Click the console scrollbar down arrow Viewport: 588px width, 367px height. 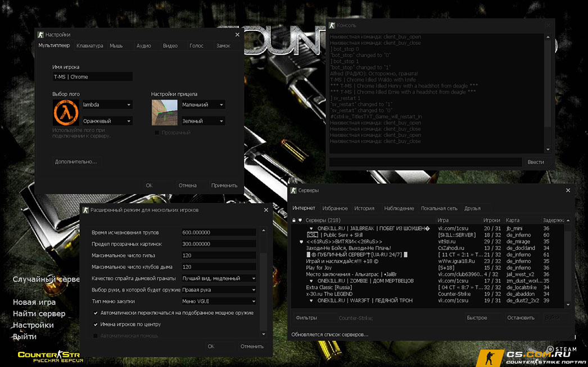tap(548, 149)
